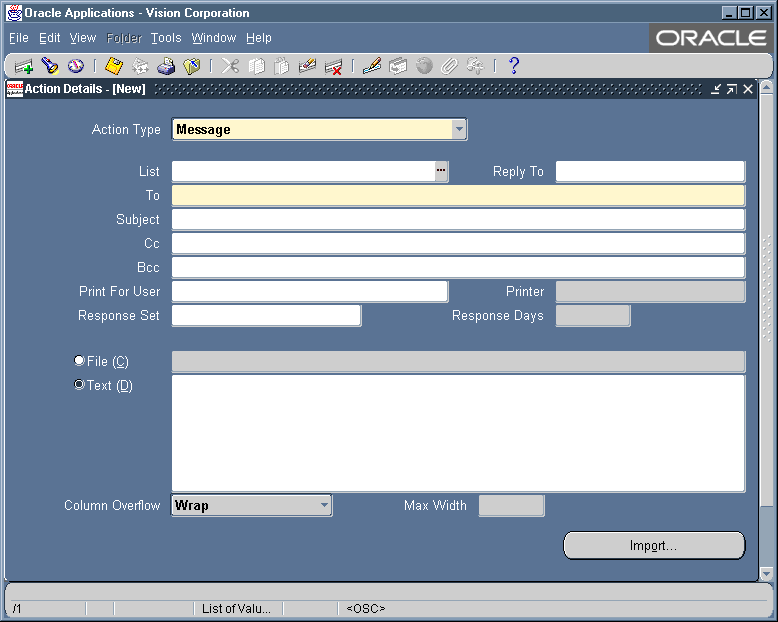Screen dimensions: 778x622
Task: Open the Action Type dropdown
Action: [x=459, y=129]
